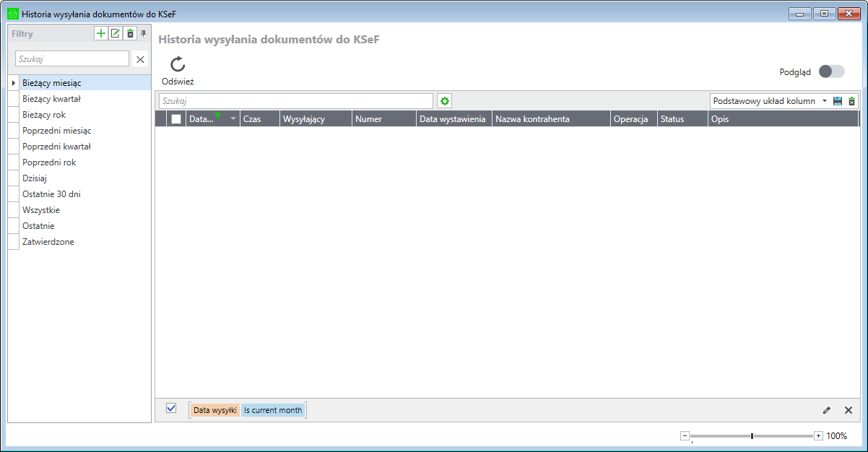Delete the column layout using the trash icon

[x=851, y=101]
